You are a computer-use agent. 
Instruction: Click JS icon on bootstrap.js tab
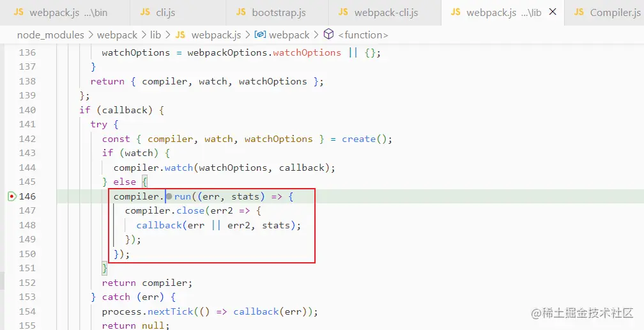[241, 12]
